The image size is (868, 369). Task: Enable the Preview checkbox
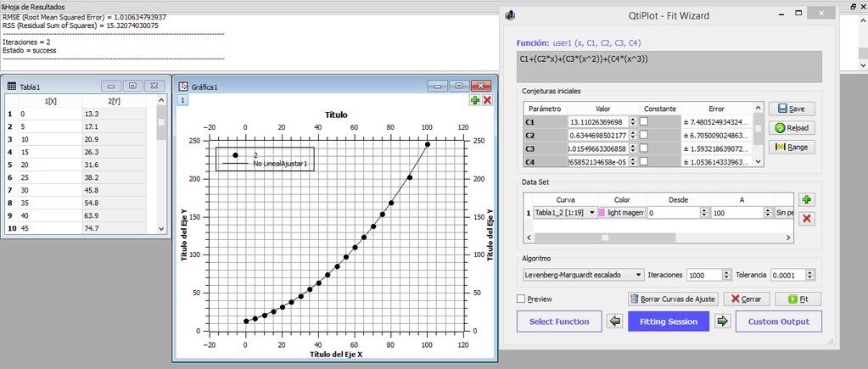(x=520, y=299)
